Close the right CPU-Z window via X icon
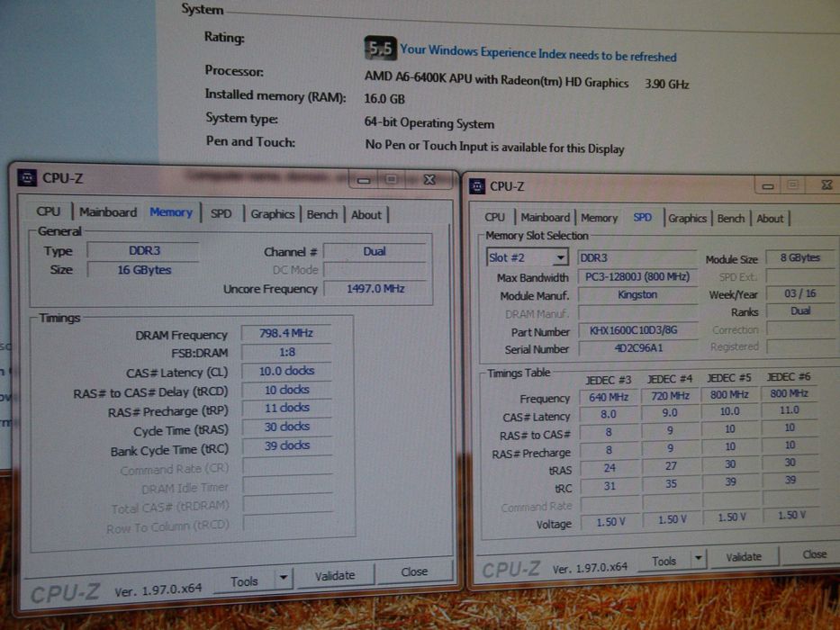This screenshot has height=630, width=840. [x=826, y=184]
